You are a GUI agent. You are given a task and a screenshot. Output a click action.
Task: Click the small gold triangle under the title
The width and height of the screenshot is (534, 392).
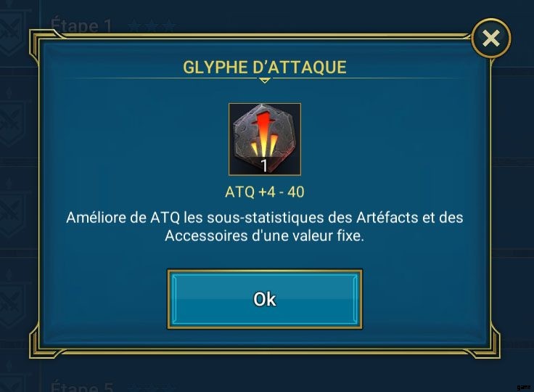(265, 81)
